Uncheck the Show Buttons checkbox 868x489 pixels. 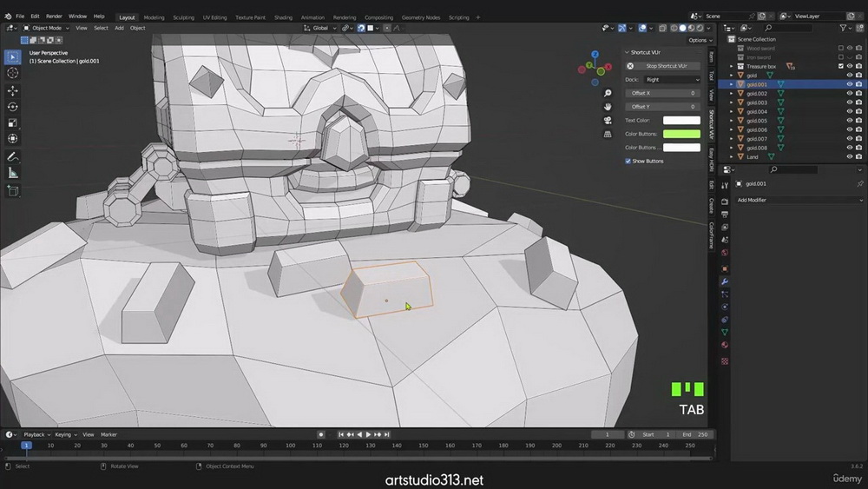click(x=628, y=162)
